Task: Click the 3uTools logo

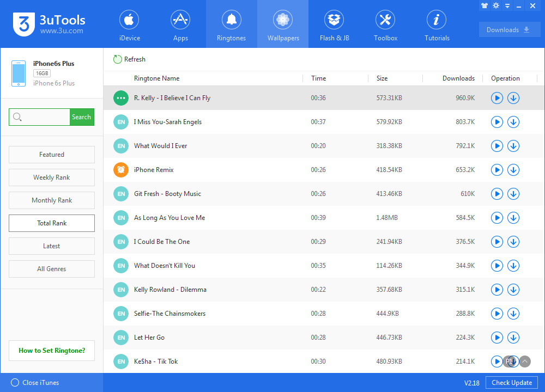Action: [x=49, y=24]
